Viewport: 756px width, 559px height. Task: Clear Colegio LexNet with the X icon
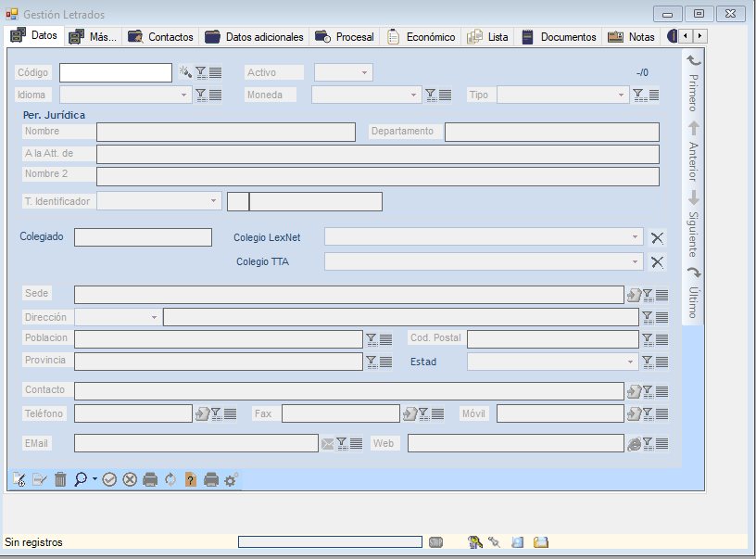(x=658, y=237)
